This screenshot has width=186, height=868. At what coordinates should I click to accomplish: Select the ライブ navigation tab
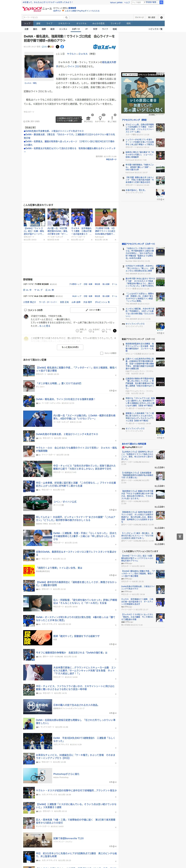pos(49,24)
